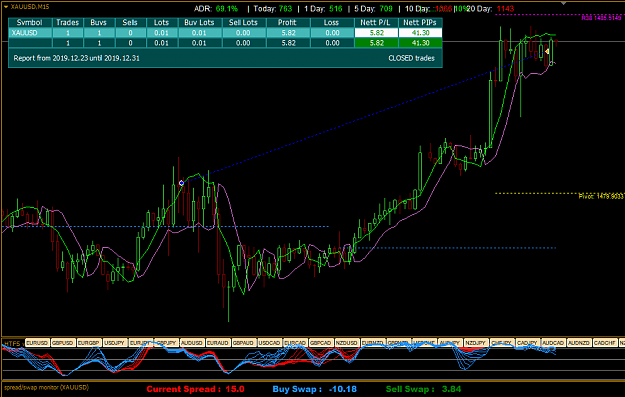Switch chart to EURGBP symbol button
The height and width of the screenshot is (397, 625).
pos(89,343)
